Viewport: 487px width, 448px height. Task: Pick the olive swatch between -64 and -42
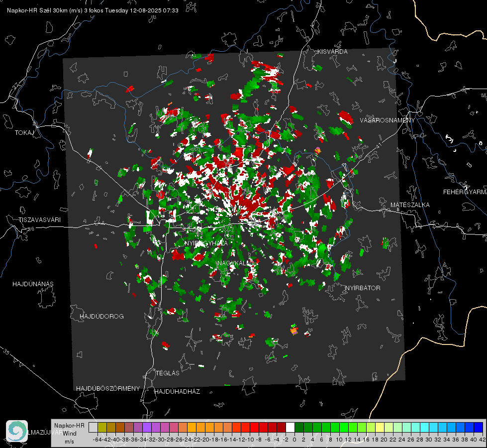coord(102,427)
